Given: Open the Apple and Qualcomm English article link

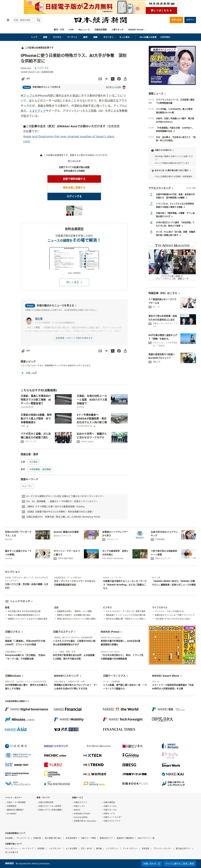Looking at the screenshot, I should point(69,139).
